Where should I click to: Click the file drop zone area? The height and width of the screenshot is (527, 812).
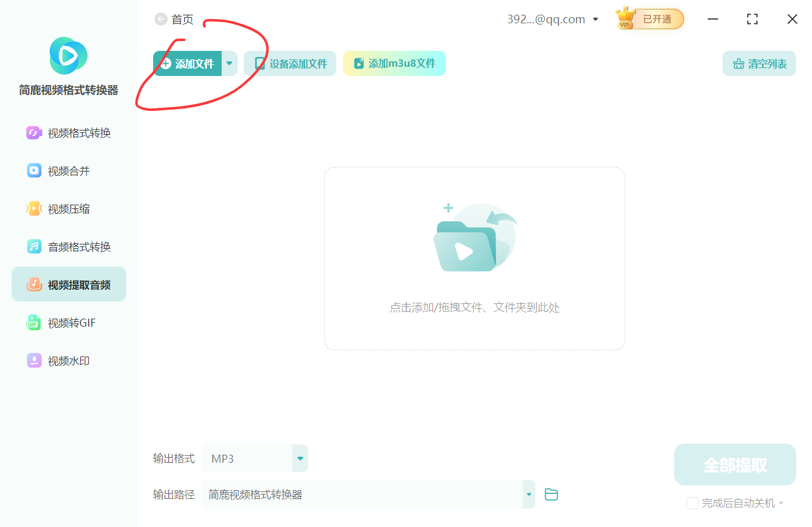point(474,257)
